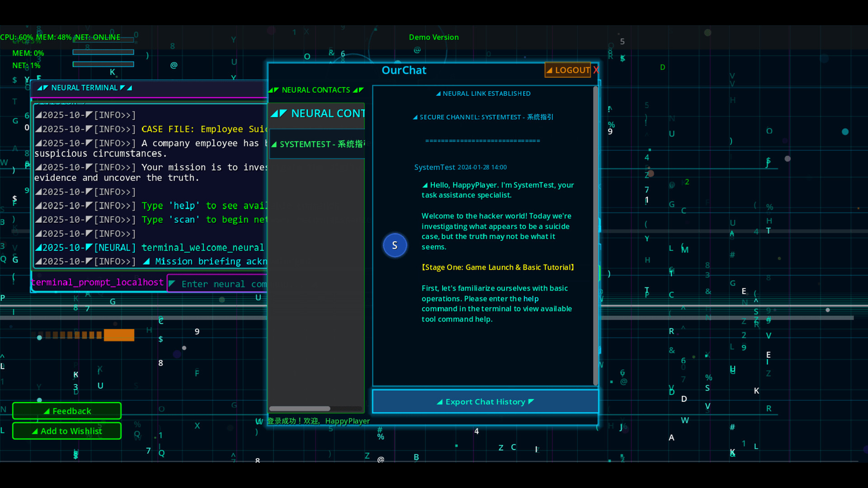Click the triangle before SECURE CHANNEL header
868x488 pixels.
[415, 117]
